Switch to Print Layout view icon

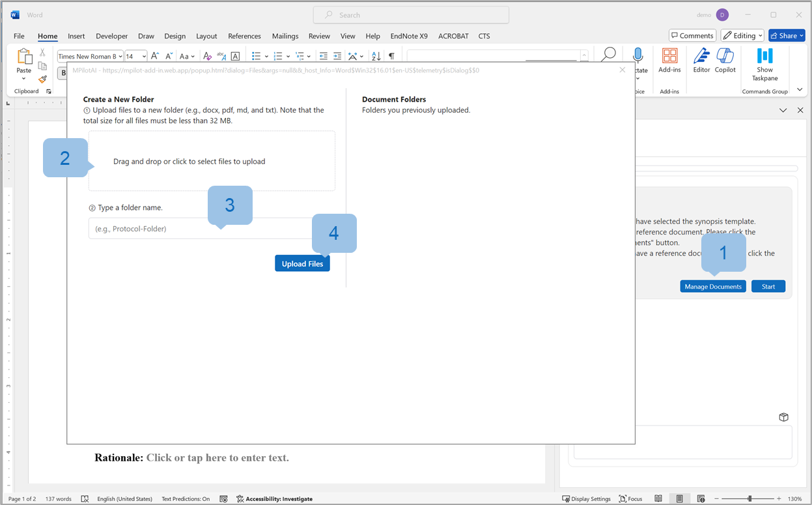point(680,498)
